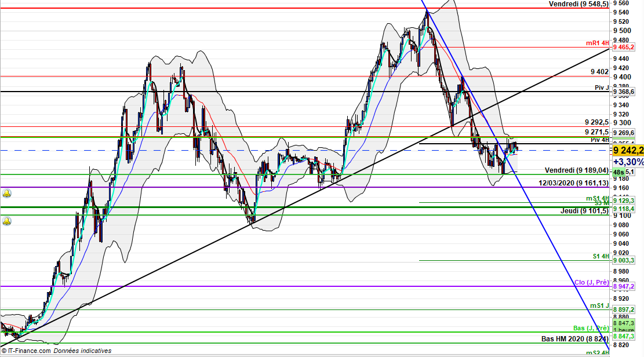Viewport: 644px width, 357px height.
Task: Click the green 8 897,2 price tag
Action: pyautogui.click(x=624, y=309)
